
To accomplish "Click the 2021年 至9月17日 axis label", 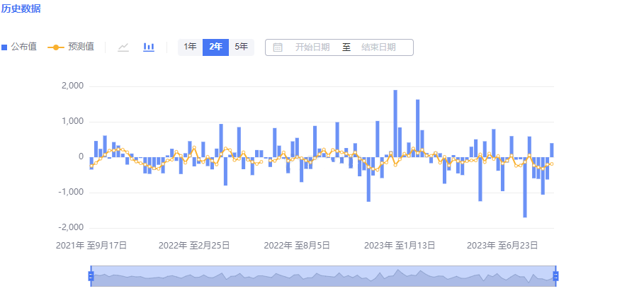I will 91,246.
